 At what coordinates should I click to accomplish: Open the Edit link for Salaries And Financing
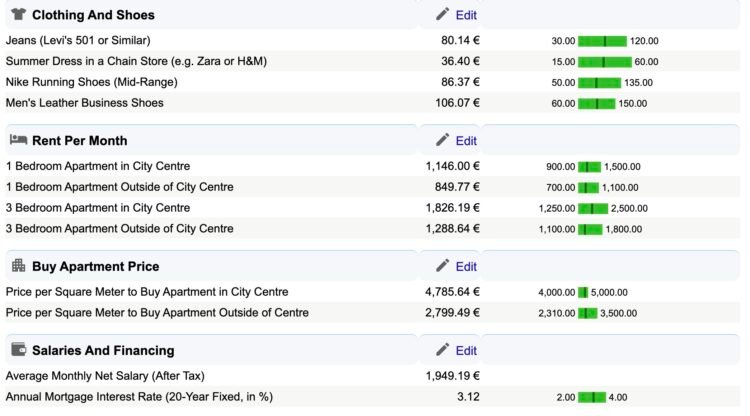(x=466, y=351)
